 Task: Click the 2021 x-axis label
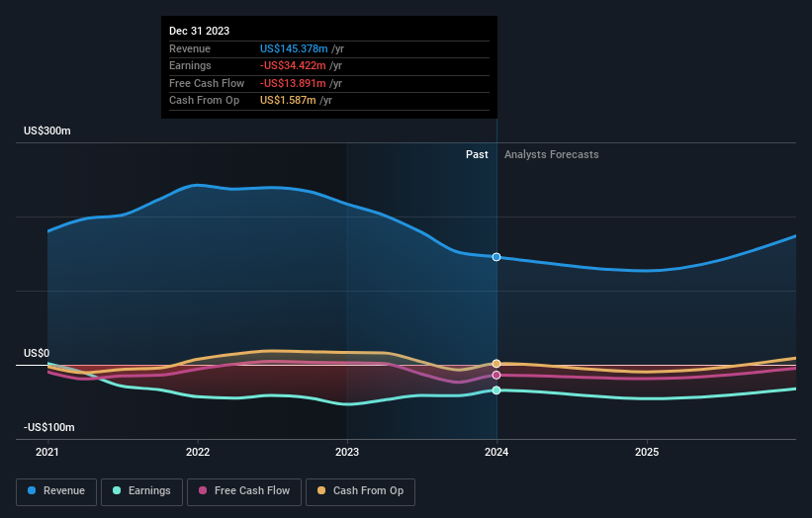tap(47, 453)
